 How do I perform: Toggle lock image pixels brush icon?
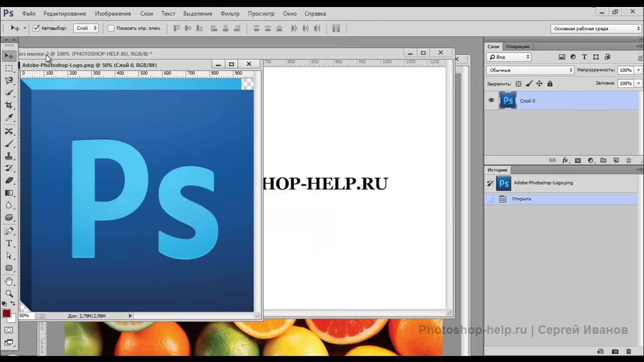529,83
